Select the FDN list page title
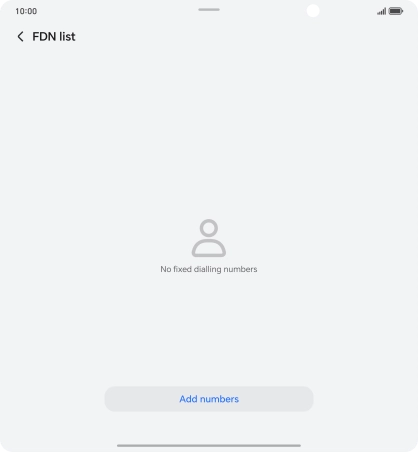 (x=54, y=37)
